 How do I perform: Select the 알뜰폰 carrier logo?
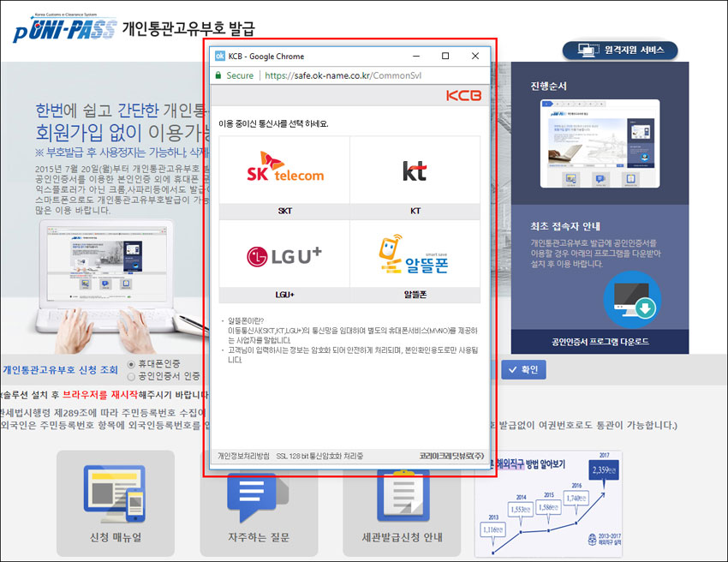[x=413, y=254]
